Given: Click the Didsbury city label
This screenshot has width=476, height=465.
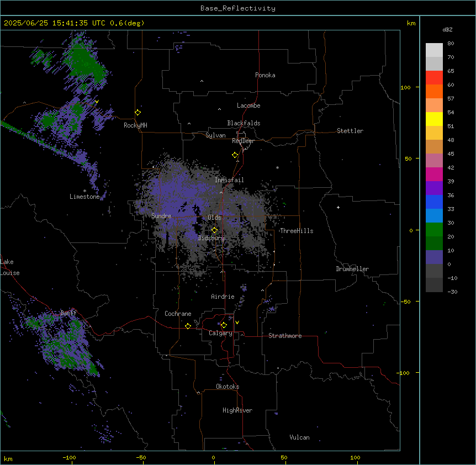Looking at the screenshot, I should coord(211,238).
